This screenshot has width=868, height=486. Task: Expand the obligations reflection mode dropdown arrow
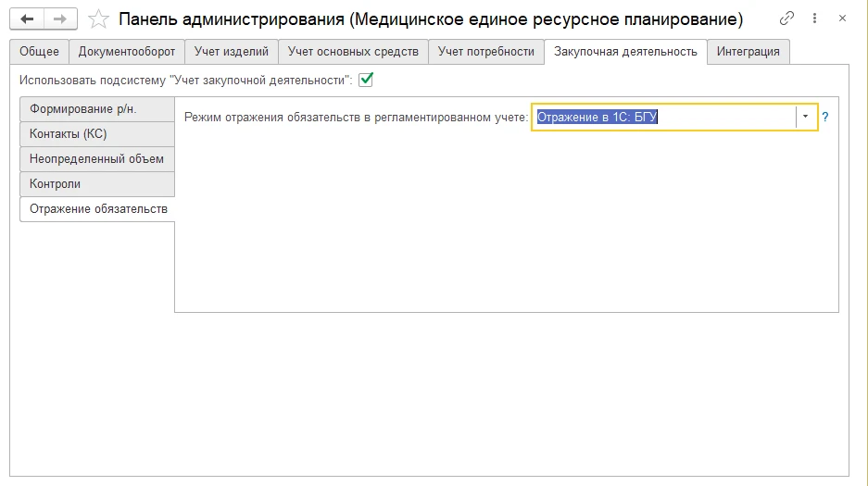[x=805, y=117]
